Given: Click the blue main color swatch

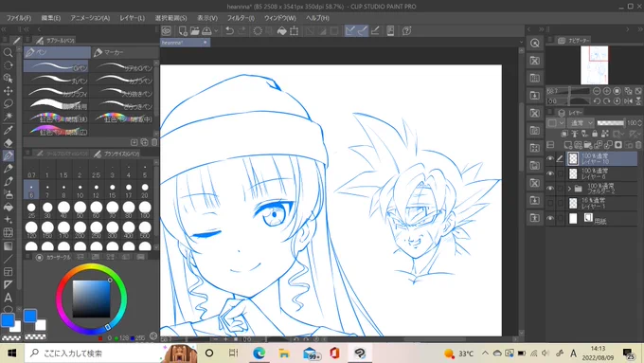Looking at the screenshot, I should [x=8, y=319].
